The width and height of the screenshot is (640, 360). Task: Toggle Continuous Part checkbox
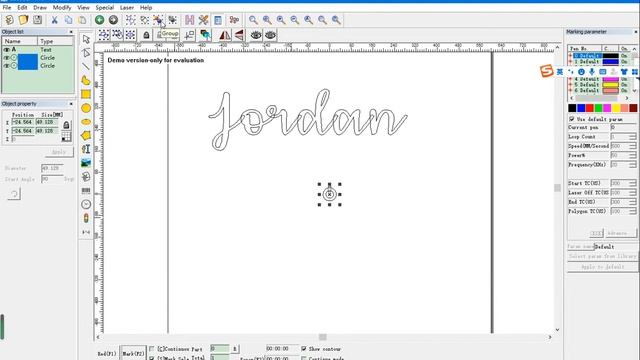tap(152, 349)
